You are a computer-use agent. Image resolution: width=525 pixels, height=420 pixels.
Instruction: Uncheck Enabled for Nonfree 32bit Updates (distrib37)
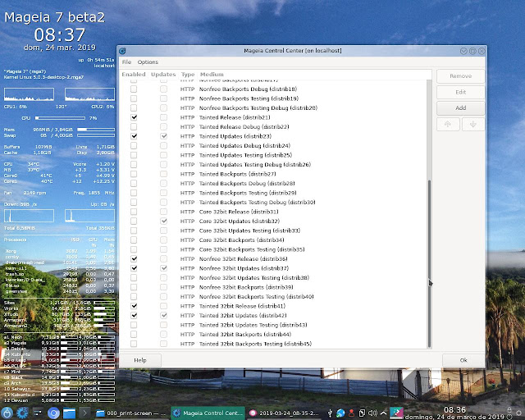tap(134, 268)
